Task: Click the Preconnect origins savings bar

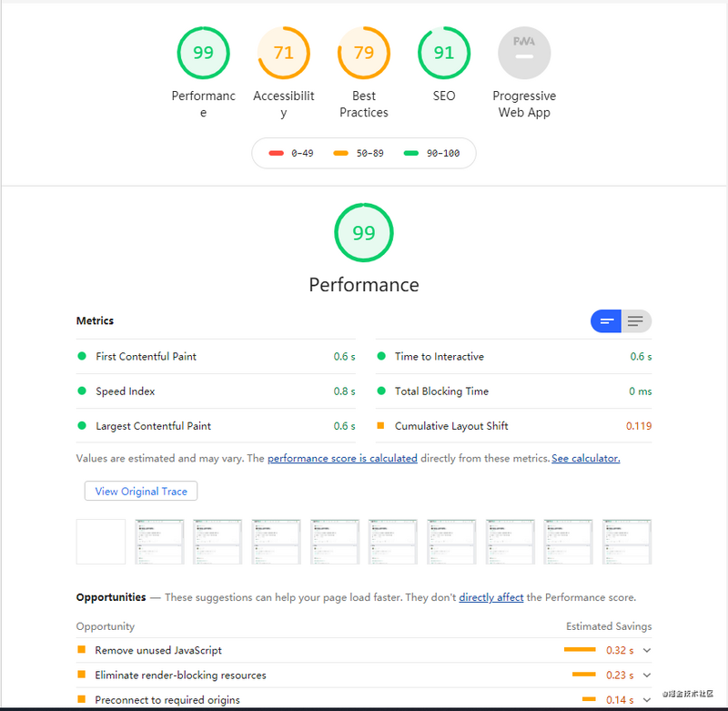Action: (589, 698)
